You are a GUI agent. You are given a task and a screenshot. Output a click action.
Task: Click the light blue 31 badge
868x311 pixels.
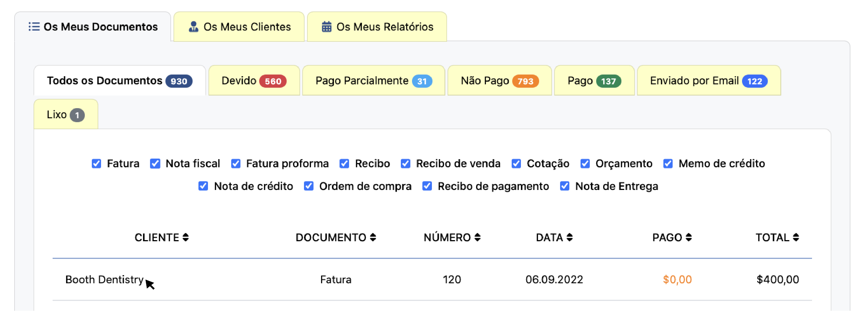[x=422, y=81]
